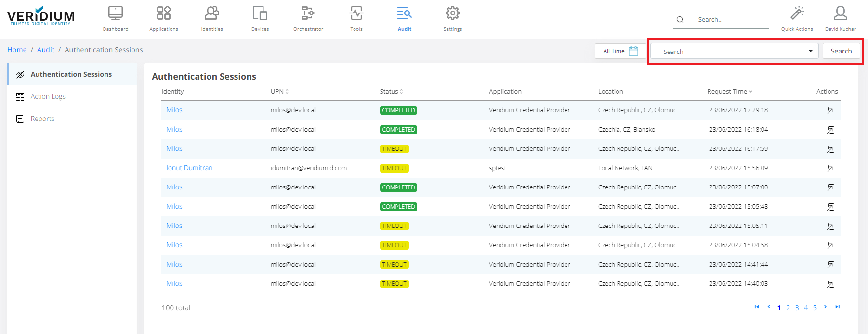Open Ionut Dumitran identity link
Image resolution: width=868 pixels, height=334 pixels.
click(x=189, y=168)
